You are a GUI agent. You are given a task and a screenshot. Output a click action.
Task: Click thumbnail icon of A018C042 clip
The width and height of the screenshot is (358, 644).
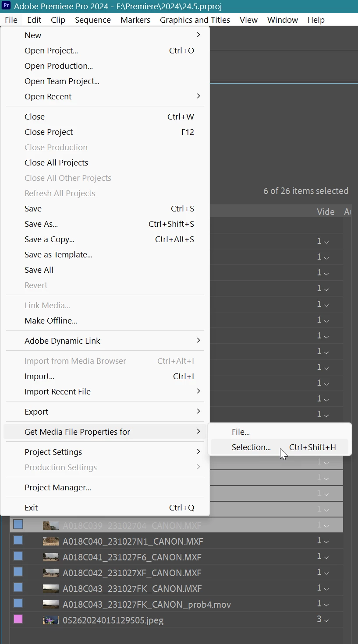(51, 573)
